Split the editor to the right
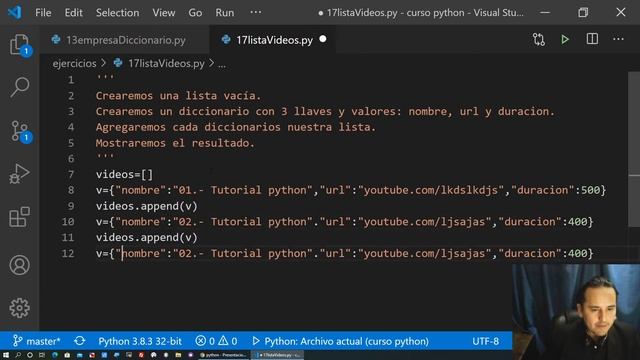The width and height of the screenshot is (640, 360). coord(592,39)
